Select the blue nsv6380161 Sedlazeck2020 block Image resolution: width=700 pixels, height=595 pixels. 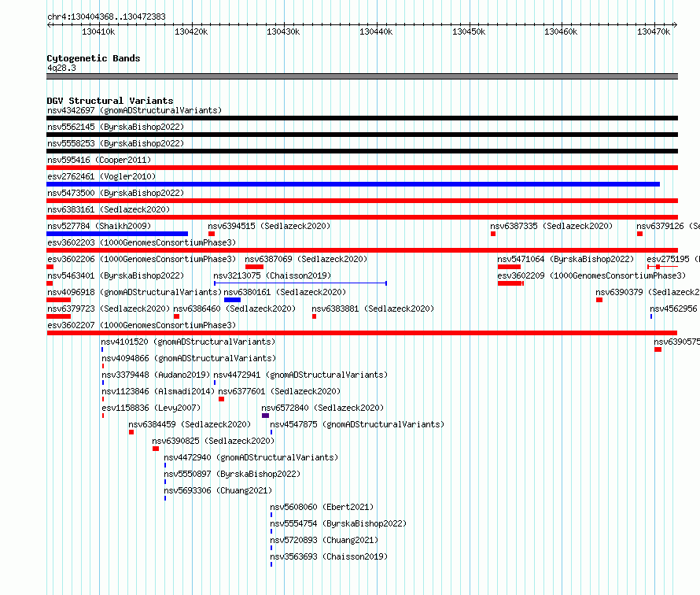[232, 300]
